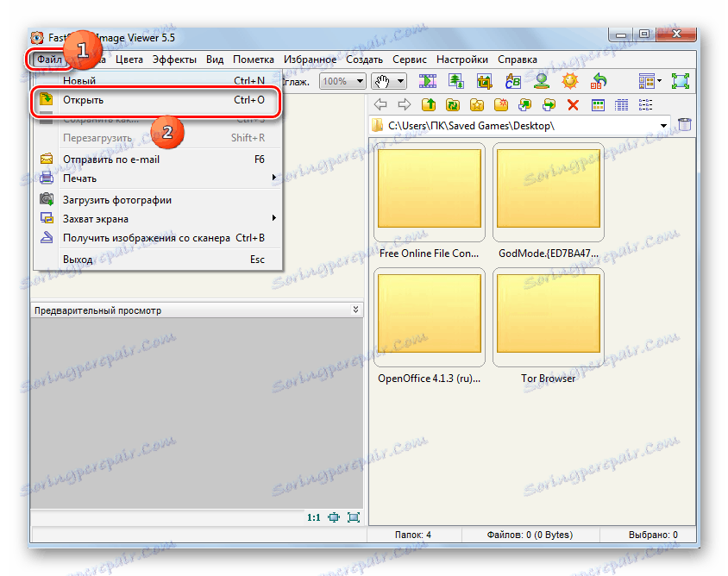Open the draw text tool
This screenshot has height=576, width=728.
click(x=512, y=81)
